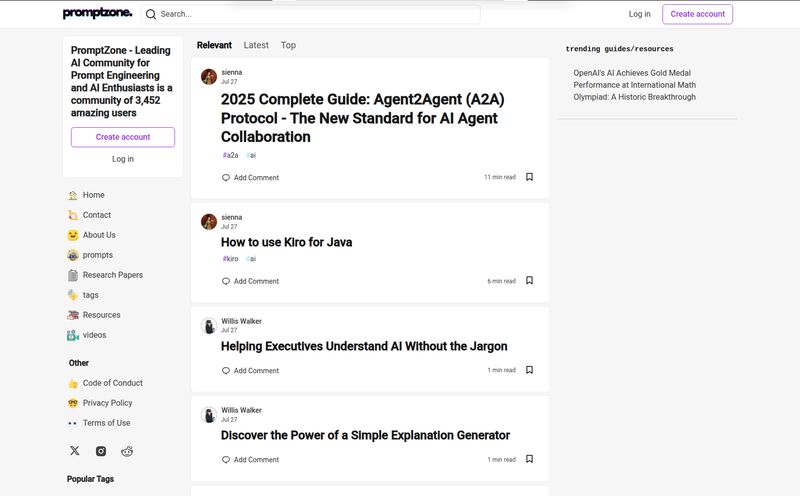Click the Create account button in header
Image resolution: width=800 pixels, height=496 pixels.
click(697, 14)
